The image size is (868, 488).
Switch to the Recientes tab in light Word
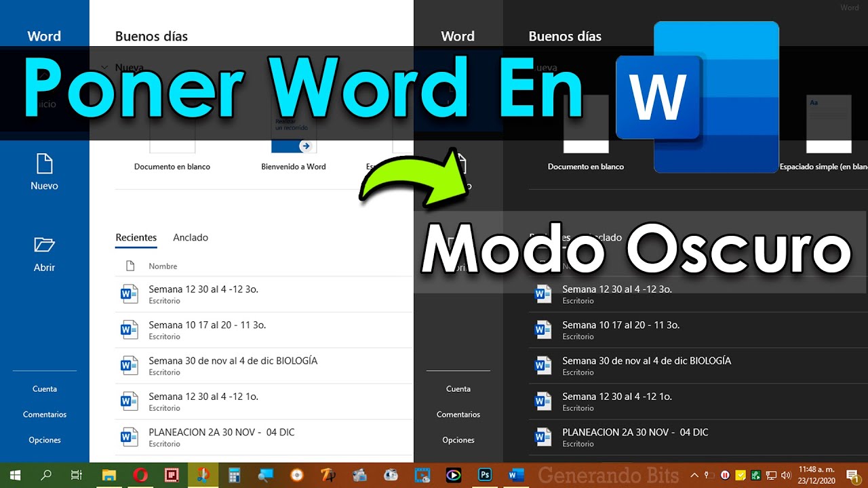click(x=136, y=238)
